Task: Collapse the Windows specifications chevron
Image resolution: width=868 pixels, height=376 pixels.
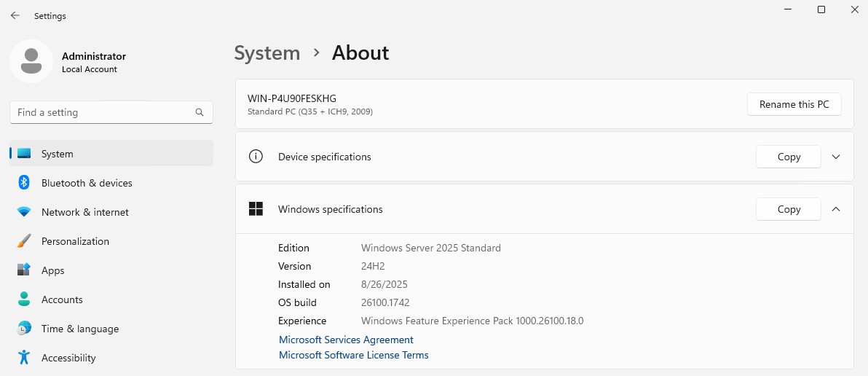Action: [836, 208]
